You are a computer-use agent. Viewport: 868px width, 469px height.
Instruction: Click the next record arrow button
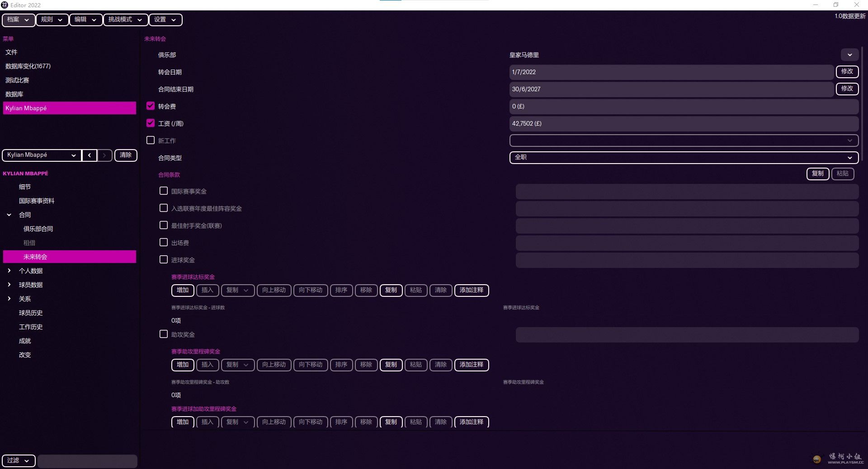pyautogui.click(x=104, y=155)
